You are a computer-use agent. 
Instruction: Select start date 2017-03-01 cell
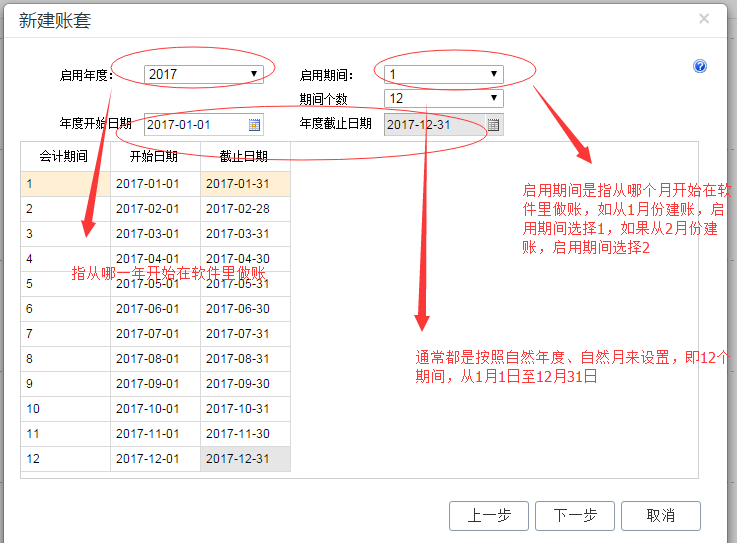pyautogui.click(x=155, y=234)
